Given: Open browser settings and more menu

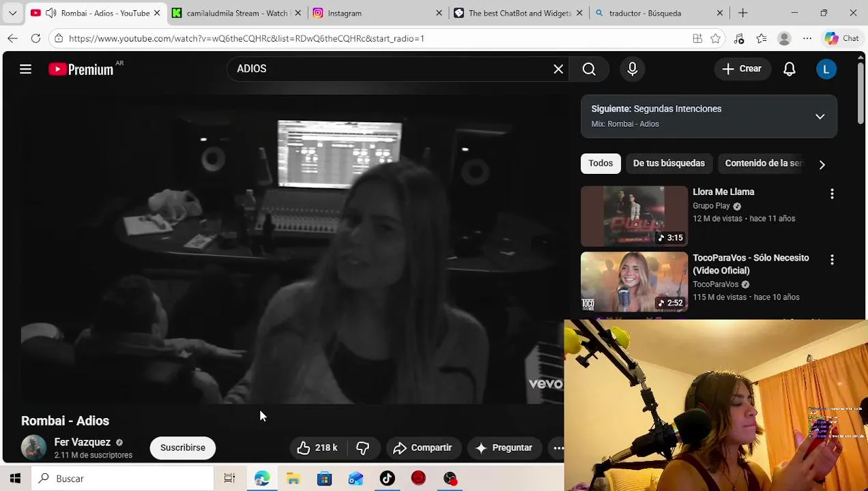Looking at the screenshot, I should point(807,39).
